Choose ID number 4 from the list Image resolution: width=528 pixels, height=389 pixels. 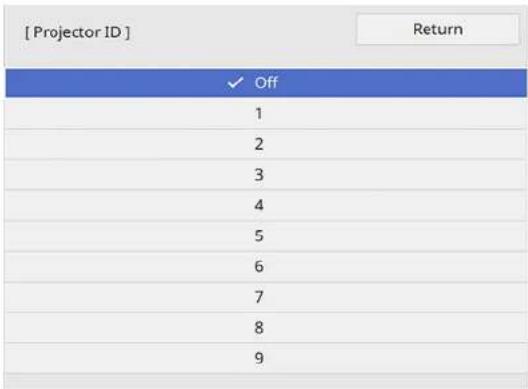266,205
